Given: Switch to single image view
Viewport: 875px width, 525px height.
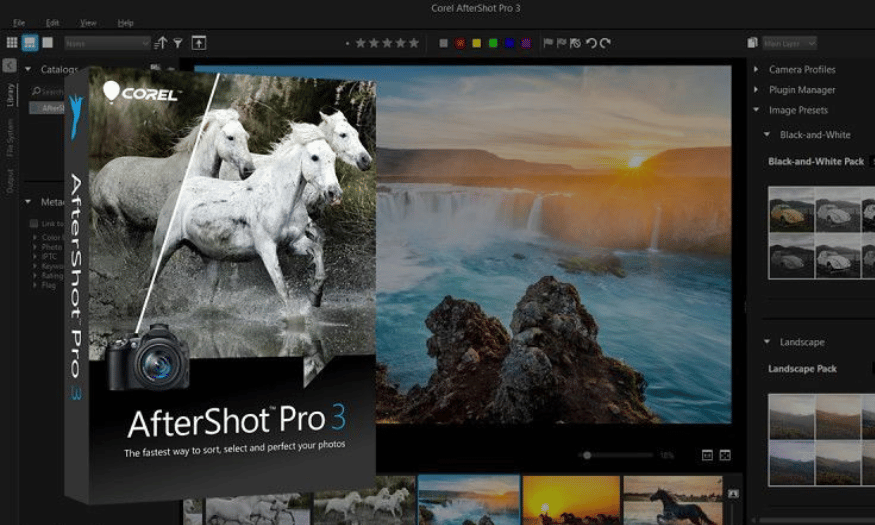Looking at the screenshot, I should 47,43.
